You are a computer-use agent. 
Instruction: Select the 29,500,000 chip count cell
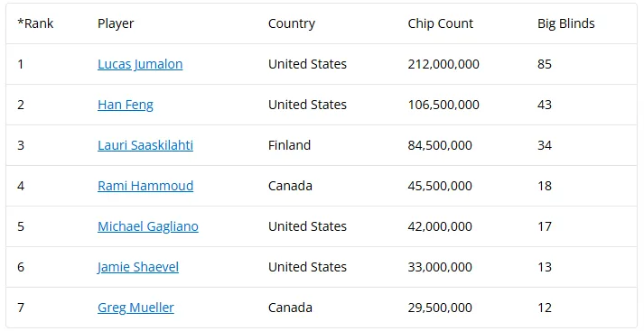click(440, 308)
